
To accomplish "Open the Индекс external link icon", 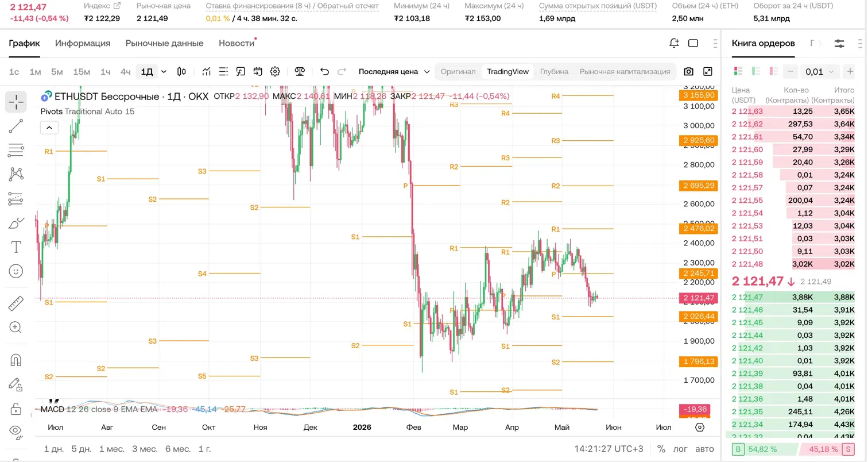I will pyautogui.click(x=117, y=6).
